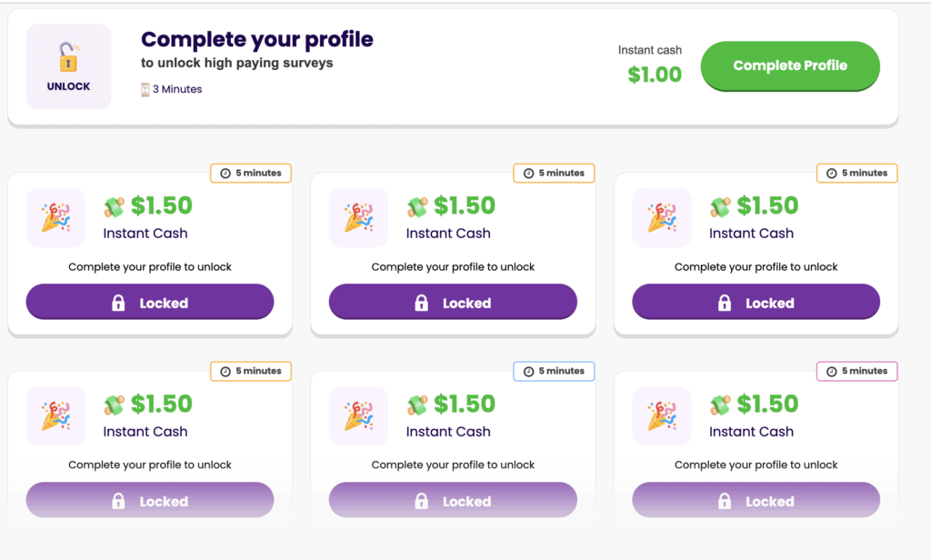Click the padlock Unlock icon

(68, 58)
